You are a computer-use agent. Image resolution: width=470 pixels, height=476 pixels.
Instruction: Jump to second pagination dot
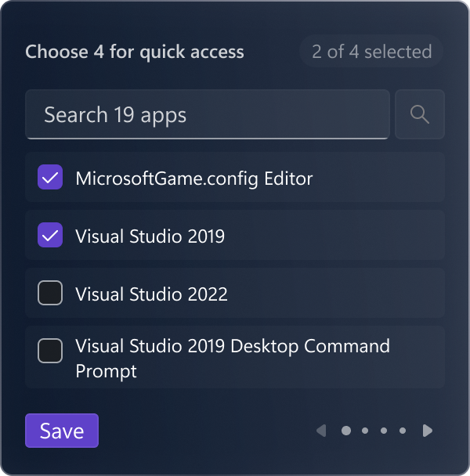pos(365,431)
